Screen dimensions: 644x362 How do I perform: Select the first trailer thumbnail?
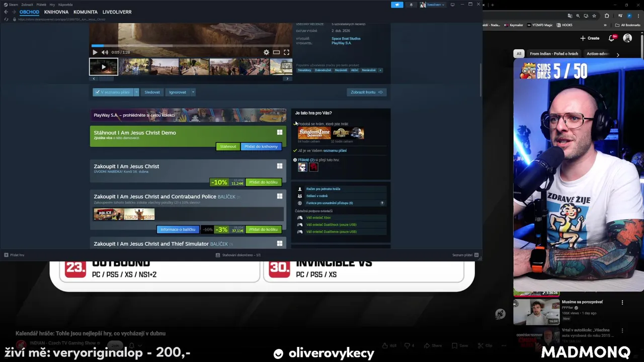pyautogui.click(x=104, y=67)
